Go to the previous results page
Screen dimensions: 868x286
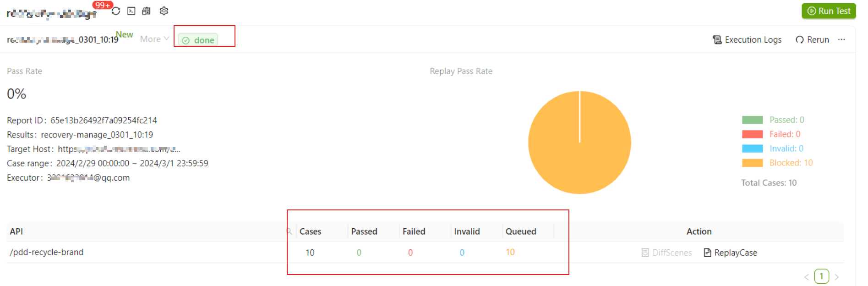pyautogui.click(x=807, y=277)
